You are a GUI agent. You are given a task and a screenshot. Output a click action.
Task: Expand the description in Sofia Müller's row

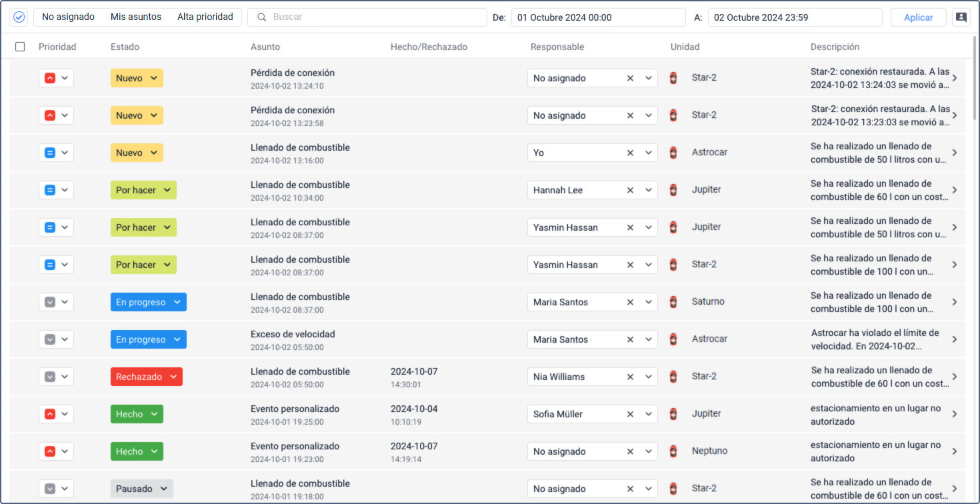click(x=955, y=414)
